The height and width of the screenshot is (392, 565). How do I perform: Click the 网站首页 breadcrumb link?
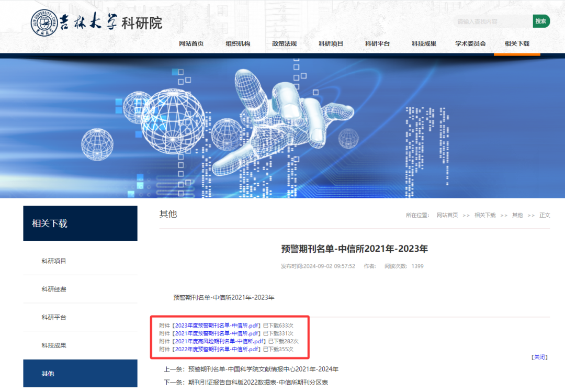[x=447, y=215]
